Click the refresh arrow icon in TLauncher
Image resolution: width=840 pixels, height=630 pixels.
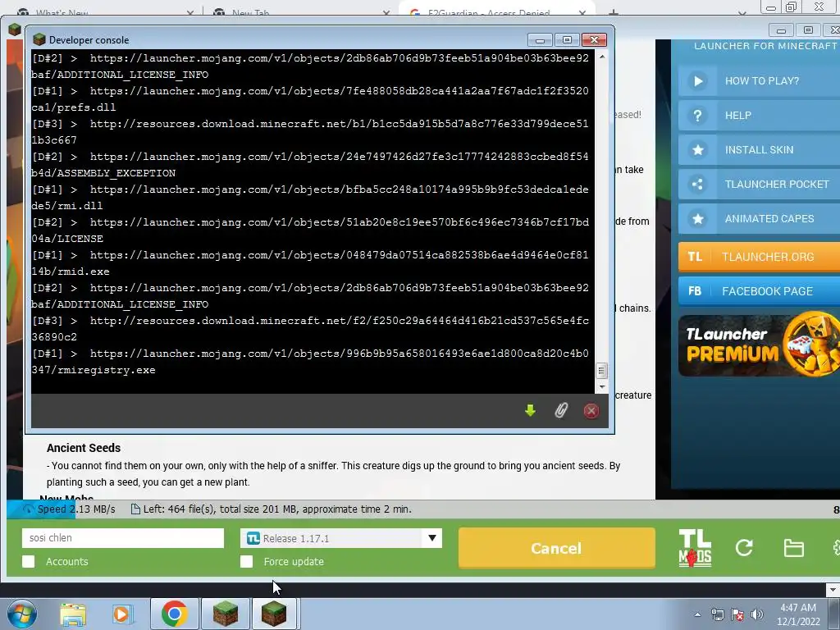click(744, 547)
